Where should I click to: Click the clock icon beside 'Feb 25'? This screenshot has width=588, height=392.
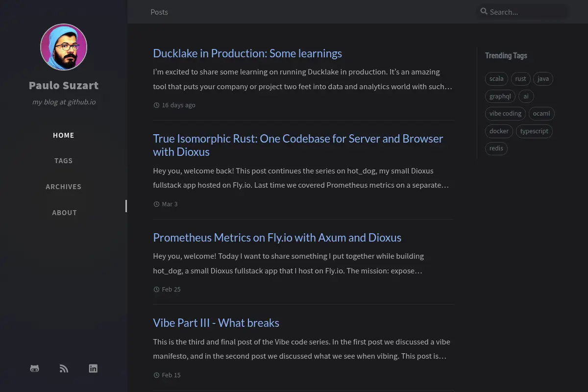pyautogui.click(x=156, y=290)
